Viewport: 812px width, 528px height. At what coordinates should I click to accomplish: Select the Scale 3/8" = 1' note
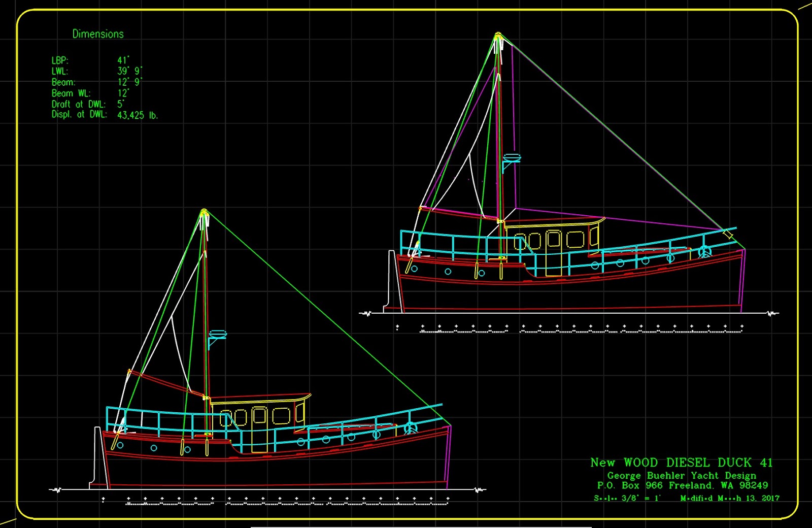628,498
